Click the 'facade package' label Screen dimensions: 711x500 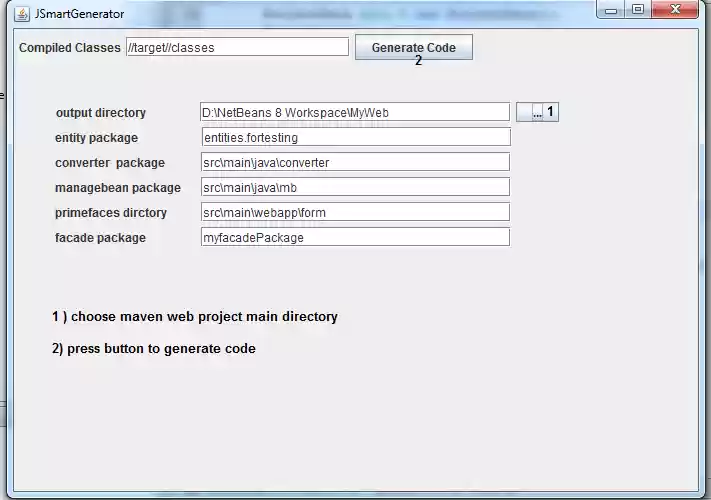(x=100, y=238)
